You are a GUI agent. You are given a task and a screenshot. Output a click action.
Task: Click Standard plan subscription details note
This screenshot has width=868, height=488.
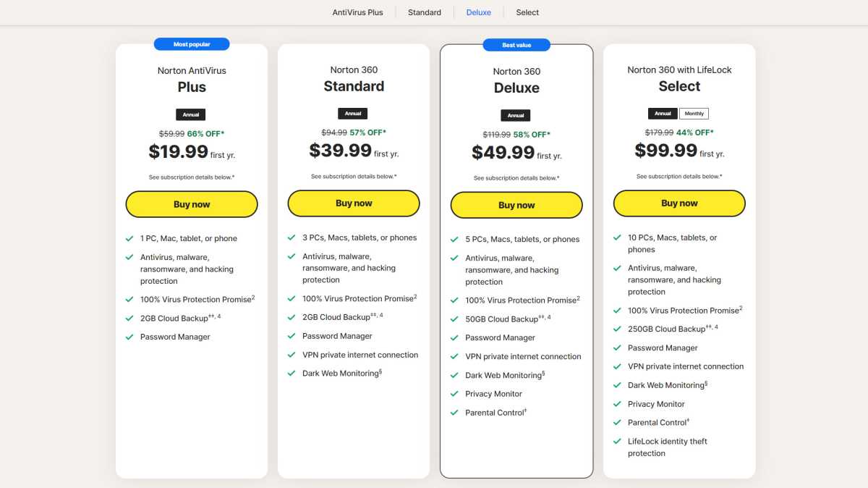coord(354,177)
